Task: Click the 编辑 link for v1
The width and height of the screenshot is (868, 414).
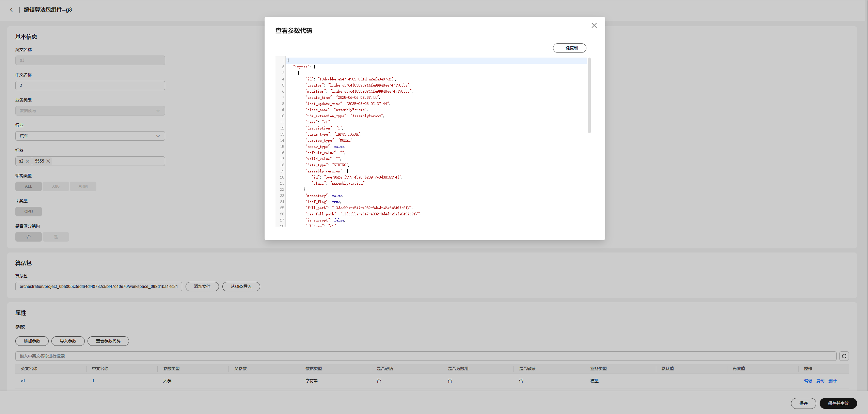Action: [x=808, y=381]
